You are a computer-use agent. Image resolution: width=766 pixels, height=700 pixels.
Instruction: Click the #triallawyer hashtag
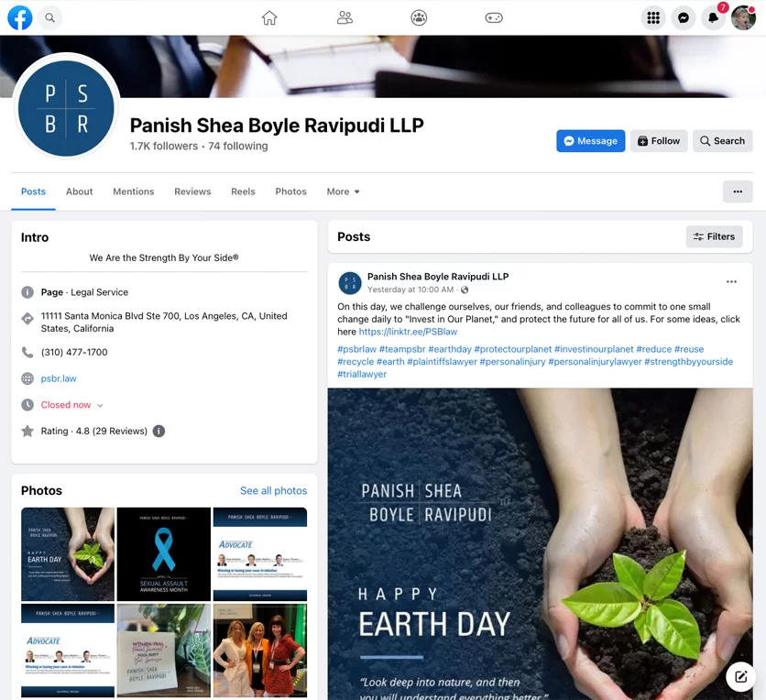coord(362,374)
